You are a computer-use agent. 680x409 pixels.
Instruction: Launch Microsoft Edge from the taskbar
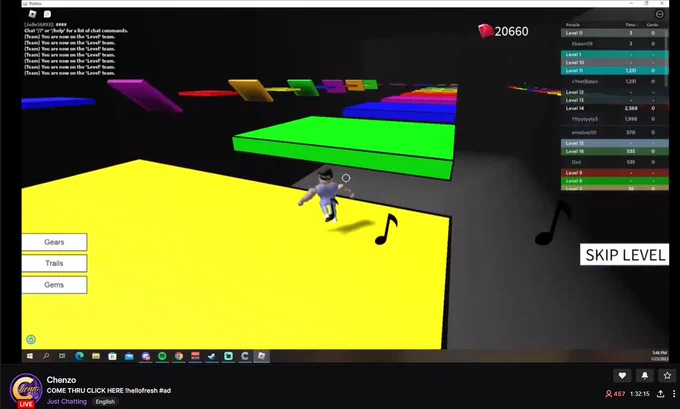[79, 356]
